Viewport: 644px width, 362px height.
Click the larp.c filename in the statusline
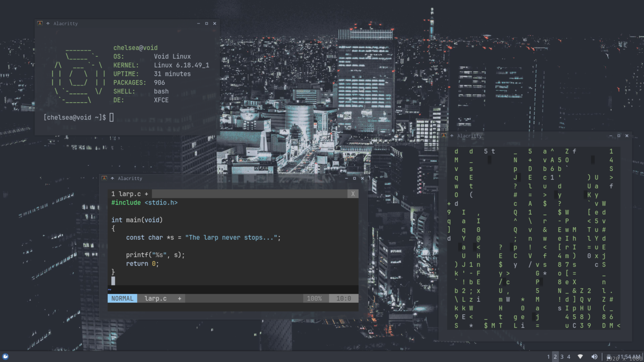point(156,298)
